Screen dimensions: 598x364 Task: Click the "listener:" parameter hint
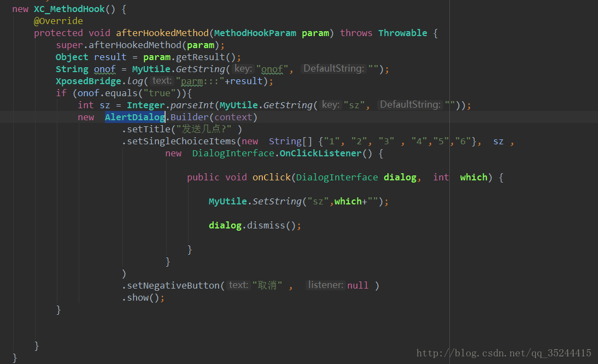[x=325, y=285]
